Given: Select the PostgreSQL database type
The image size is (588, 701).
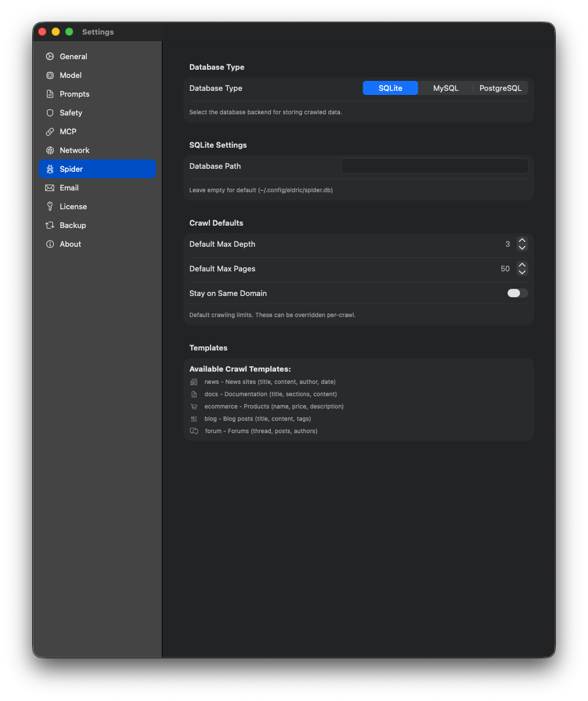Looking at the screenshot, I should [500, 88].
